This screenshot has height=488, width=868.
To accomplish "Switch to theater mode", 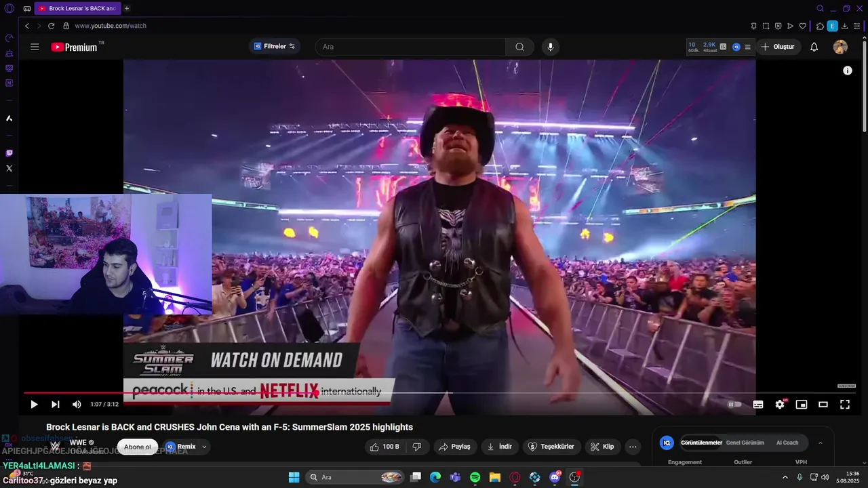I will (823, 405).
